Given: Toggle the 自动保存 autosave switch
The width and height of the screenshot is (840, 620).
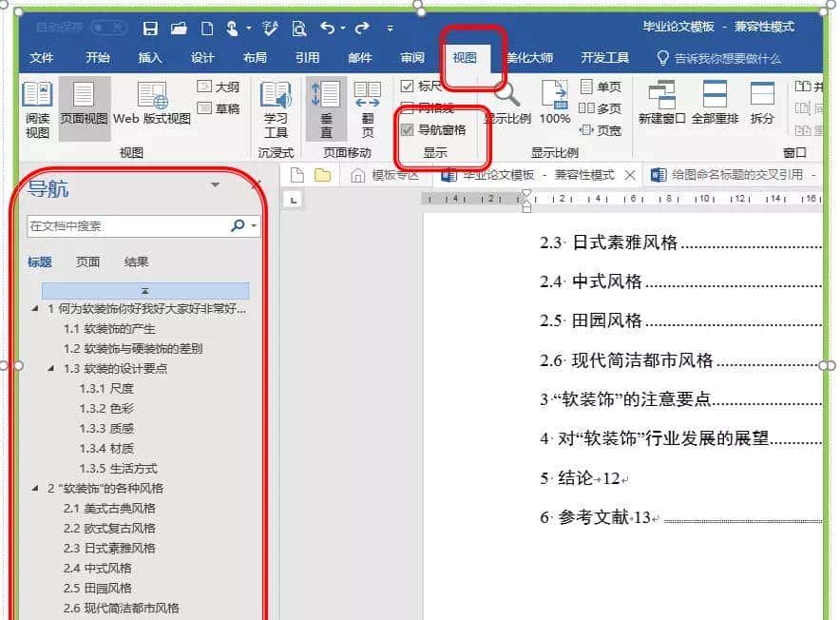Looking at the screenshot, I should [x=107, y=27].
